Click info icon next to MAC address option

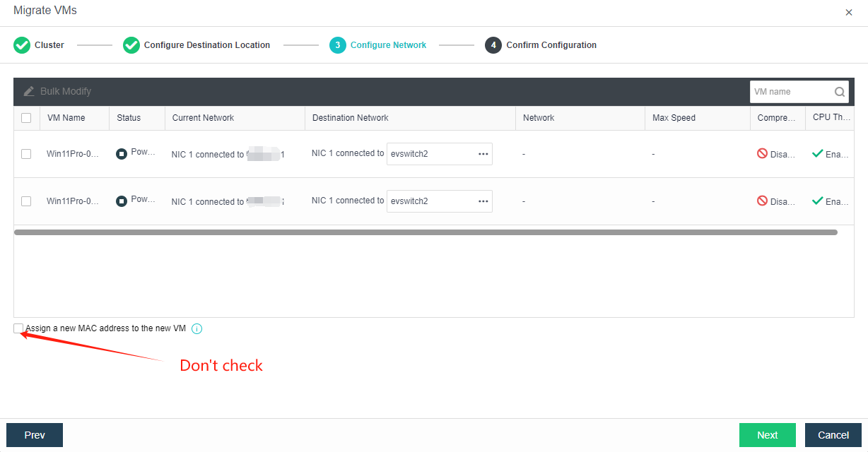[197, 328]
